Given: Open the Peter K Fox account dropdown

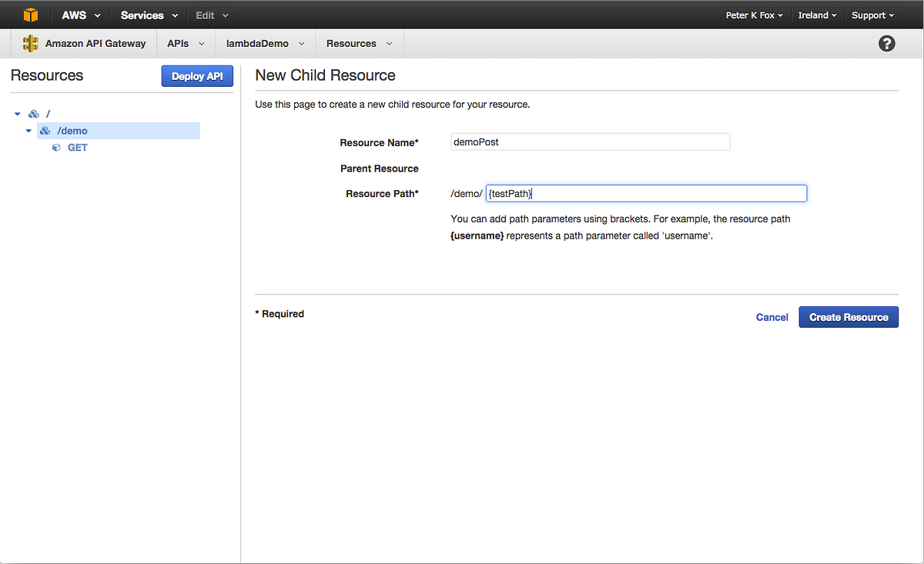Looking at the screenshot, I should click(x=754, y=15).
